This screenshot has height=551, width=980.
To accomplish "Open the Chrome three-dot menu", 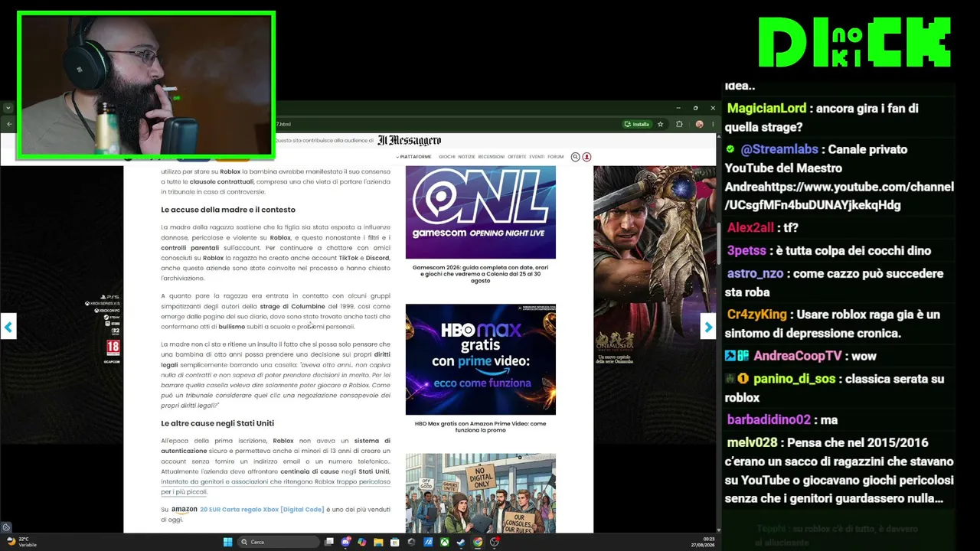I will (x=711, y=124).
